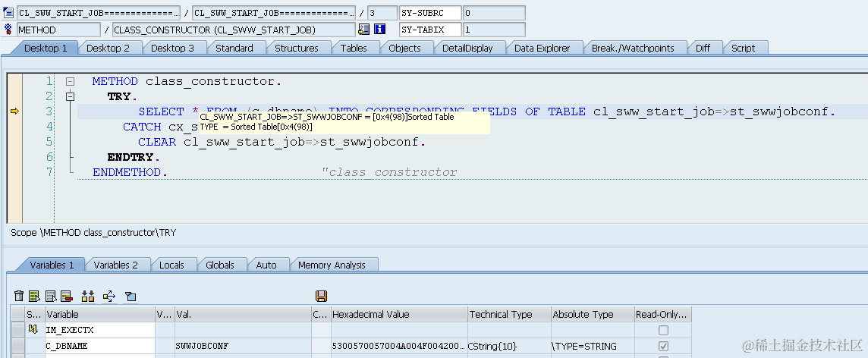
Task: Select row header of IM_EXECTX row
Action: 18,331
